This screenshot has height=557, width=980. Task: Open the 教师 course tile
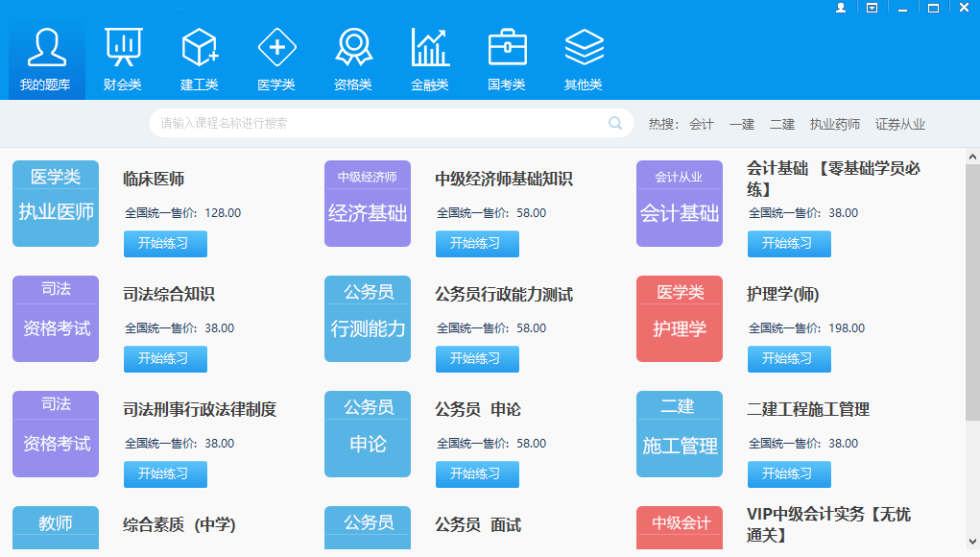(x=56, y=528)
